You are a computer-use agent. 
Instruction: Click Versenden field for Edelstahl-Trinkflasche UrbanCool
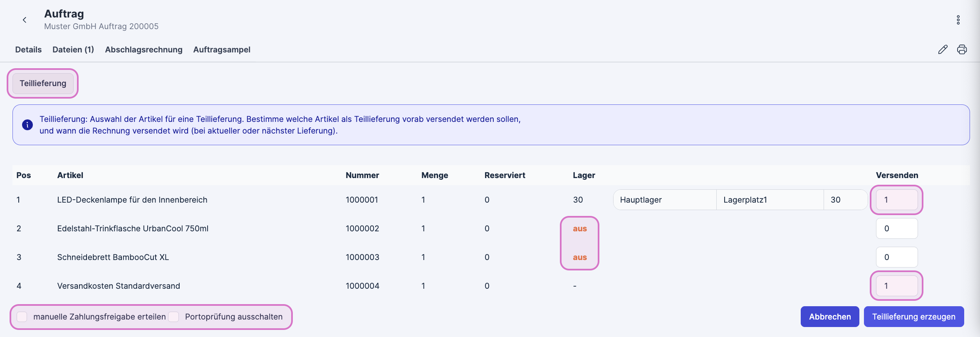(x=896, y=228)
